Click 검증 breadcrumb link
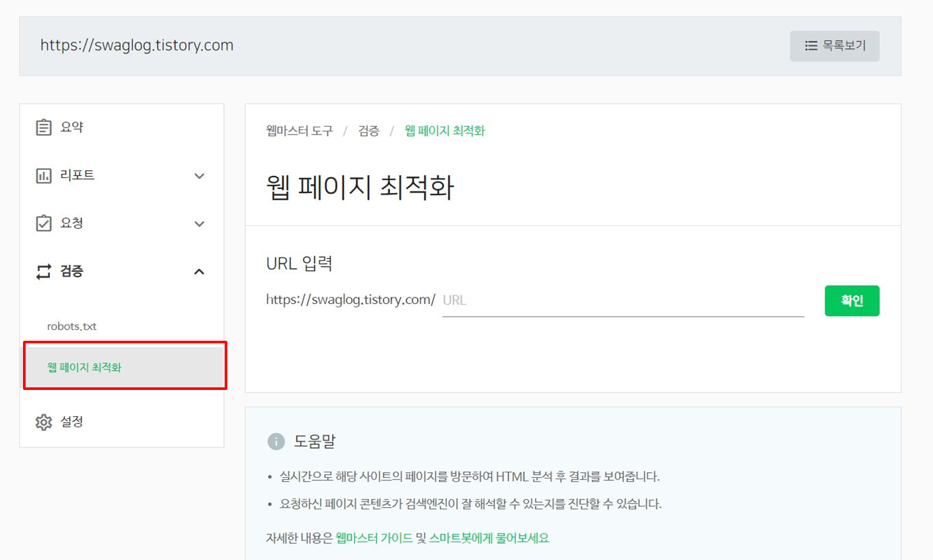933x560 pixels. pyautogui.click(x=369, y=131)
